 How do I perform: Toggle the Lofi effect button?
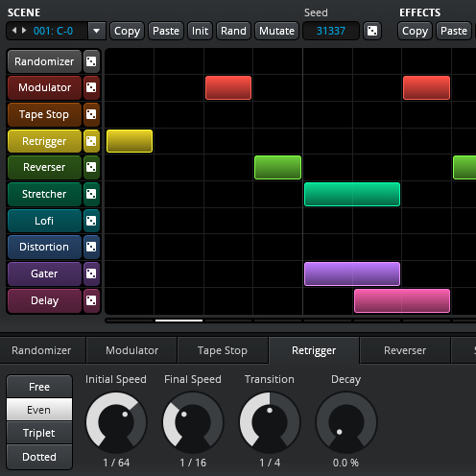[44, 221]
